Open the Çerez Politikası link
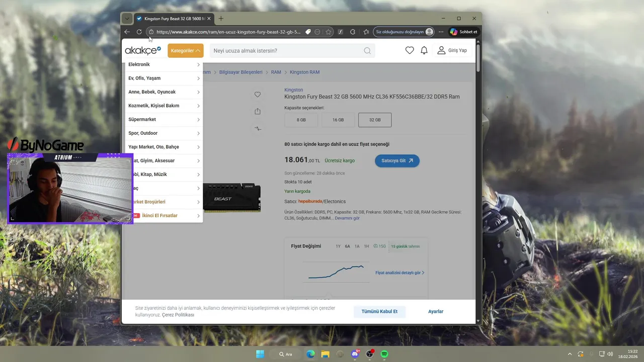644x362 pixels. click(178, 315)
